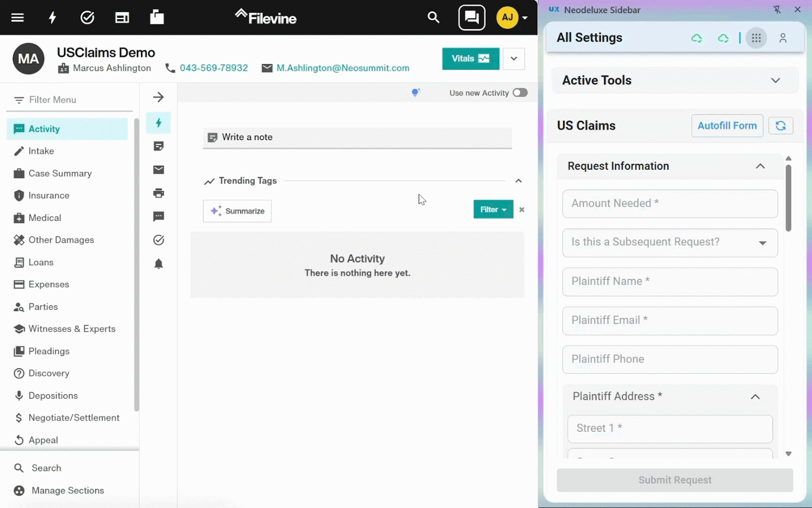Open the Medical section
The image size is (812, 508).
pos(67,218)
